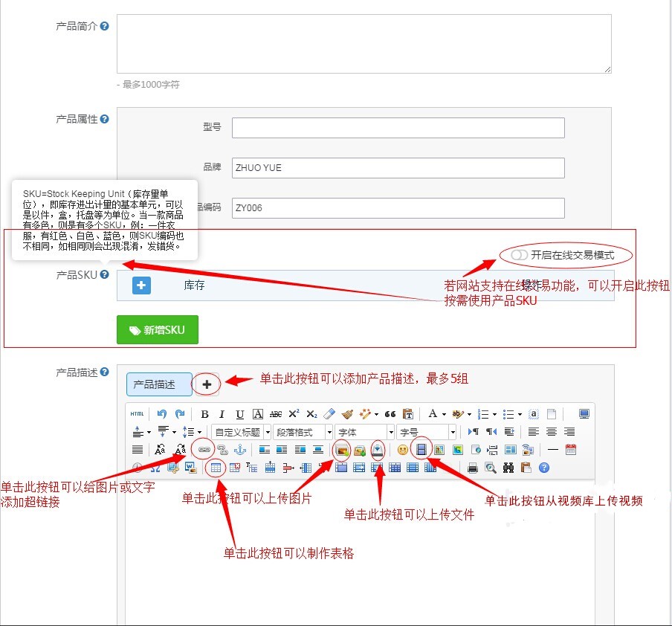Screen dimensions: 672x626
Task: Open the 自定义标题 dropdown
Action: coord(241,432)
